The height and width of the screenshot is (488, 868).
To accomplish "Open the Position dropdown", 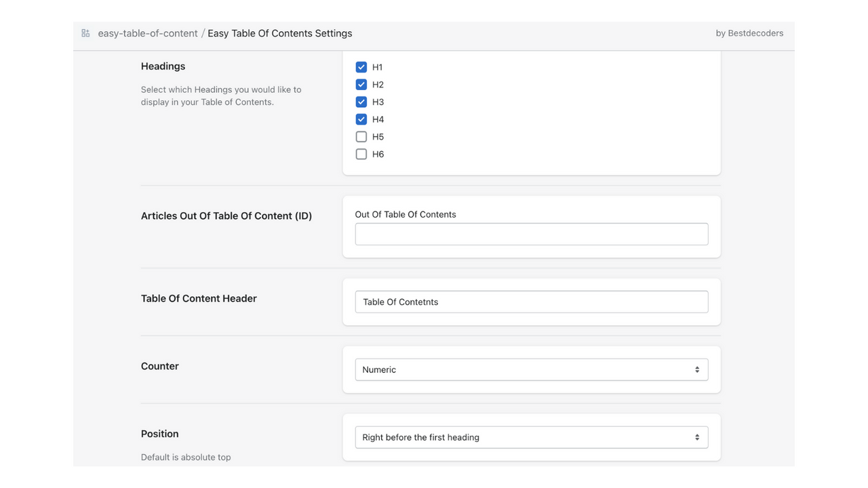I will (532, 437).
